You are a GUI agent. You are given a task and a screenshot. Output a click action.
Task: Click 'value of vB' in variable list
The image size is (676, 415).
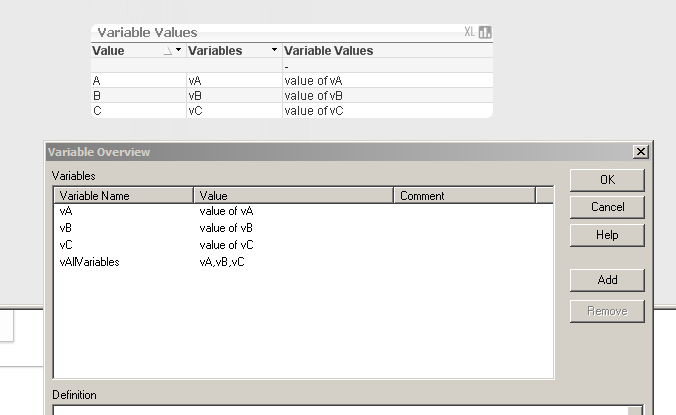[x=226, y=228]
